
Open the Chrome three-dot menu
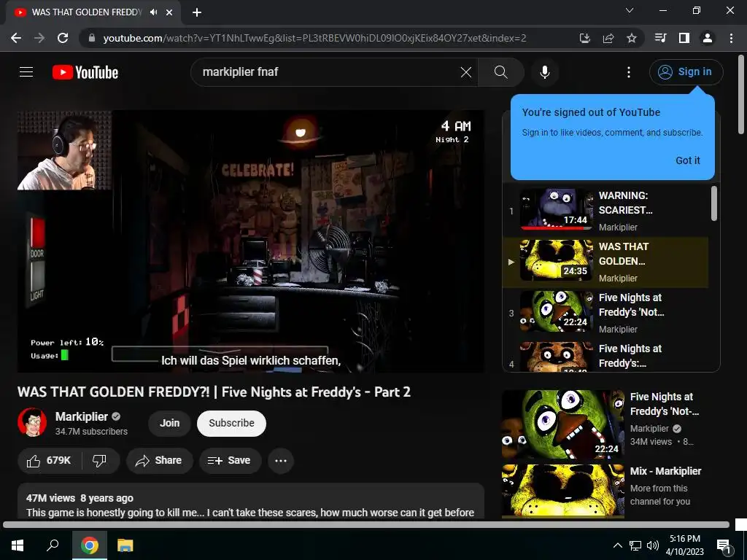[x=731, y=38]
